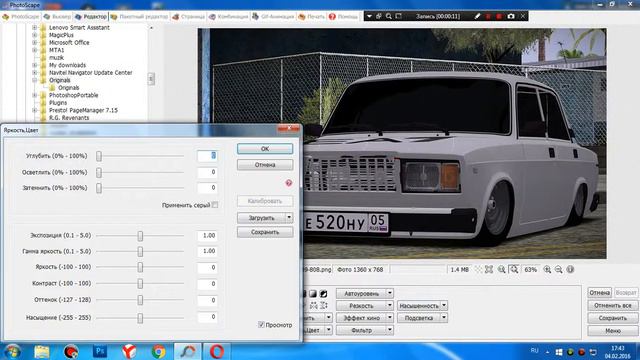Expand the Lenovo Smart Assistant folder

[35, 27]
